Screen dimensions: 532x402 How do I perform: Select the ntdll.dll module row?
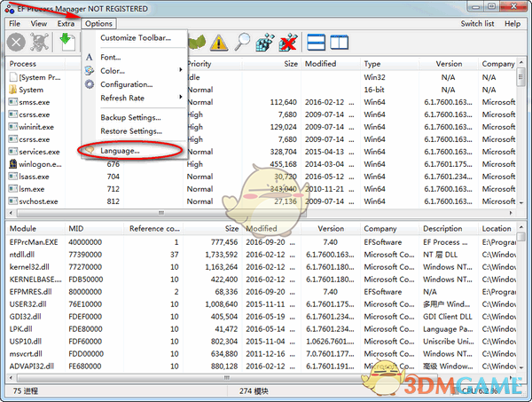(262, 255)
